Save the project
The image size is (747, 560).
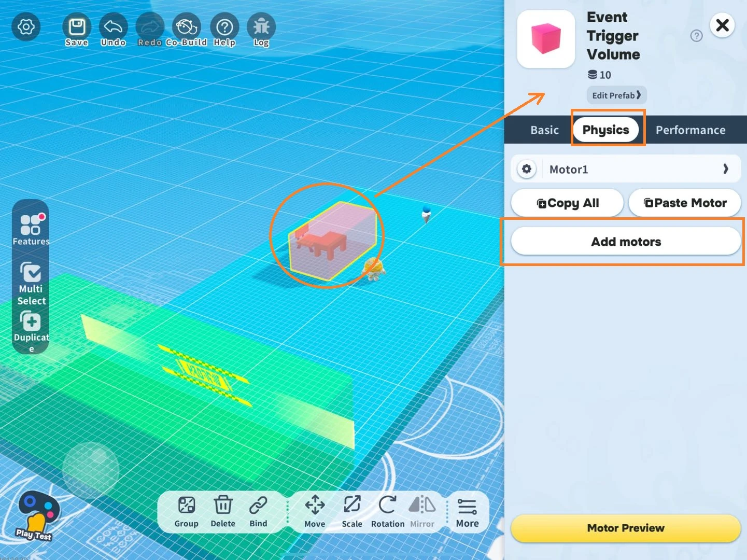(x=77, y=30)
